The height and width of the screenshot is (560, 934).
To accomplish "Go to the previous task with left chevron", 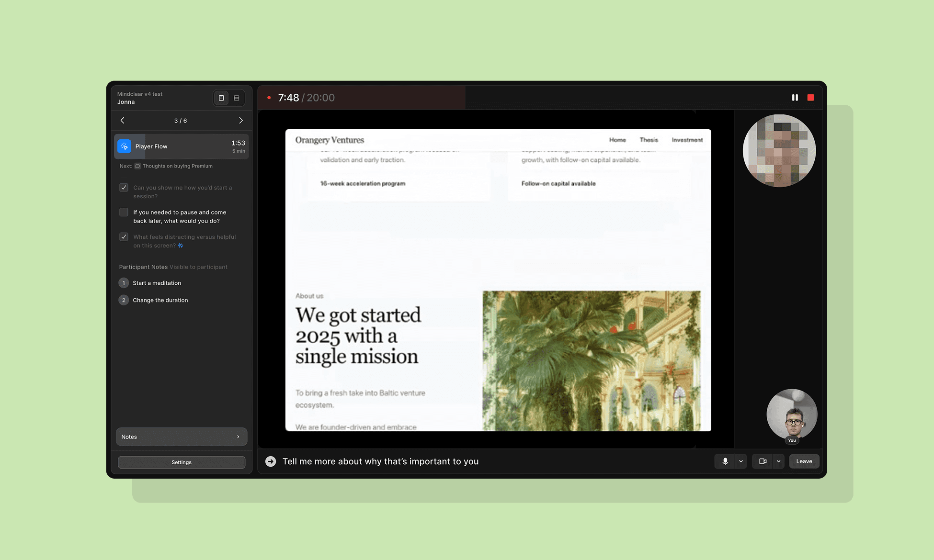I will click(x=123, y=121).
